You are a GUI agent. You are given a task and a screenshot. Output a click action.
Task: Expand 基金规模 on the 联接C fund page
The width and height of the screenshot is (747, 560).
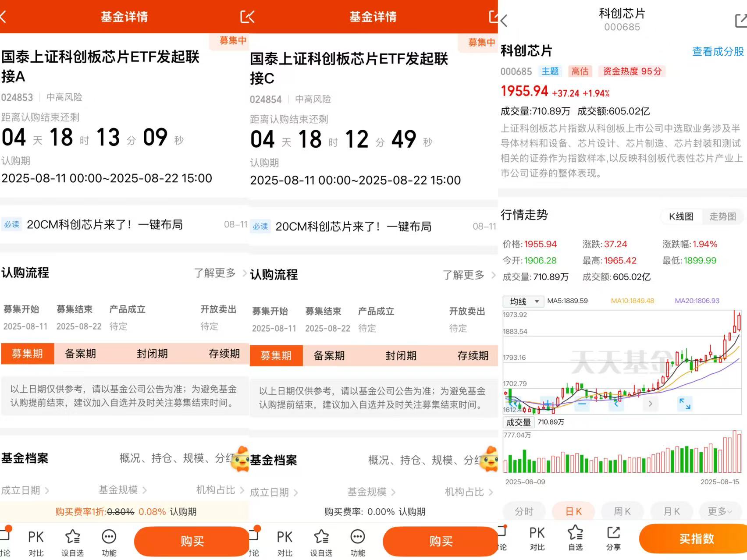click(x=371, y=492)
